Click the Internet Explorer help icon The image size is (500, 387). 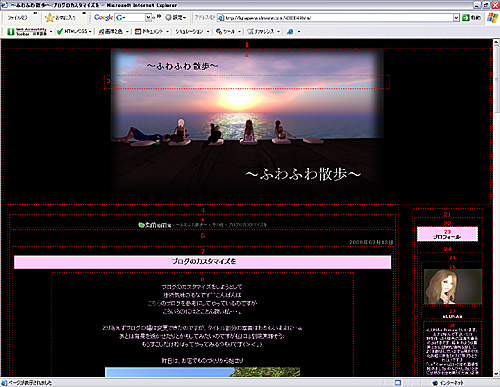coord(290,31)
